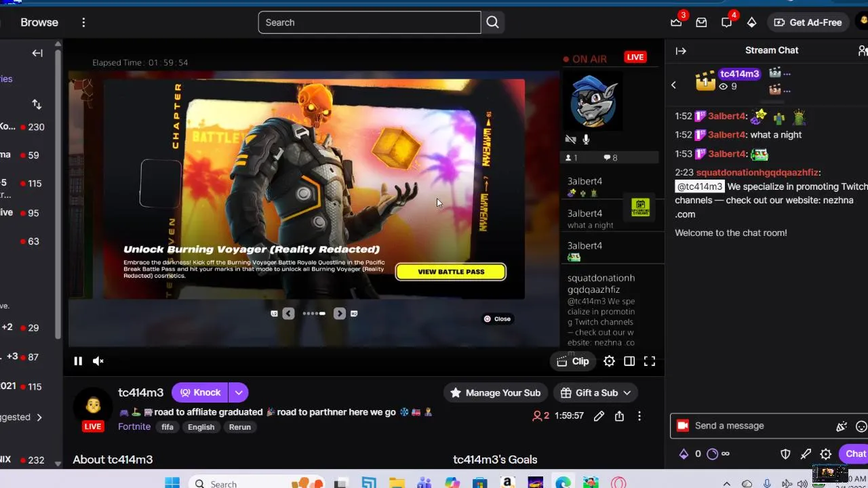Open Amazon from the taskbar
Screen dimensions: 868x488
click(x=507, y=483)
